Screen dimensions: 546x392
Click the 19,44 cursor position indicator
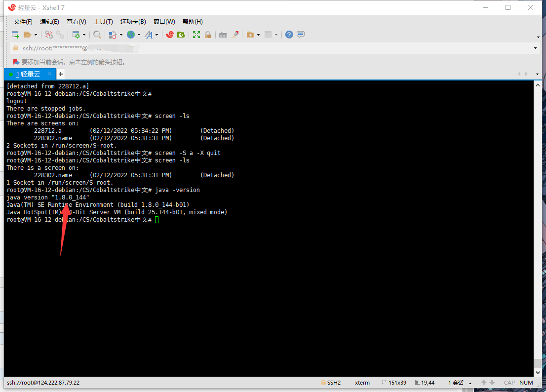pos(425,383)
